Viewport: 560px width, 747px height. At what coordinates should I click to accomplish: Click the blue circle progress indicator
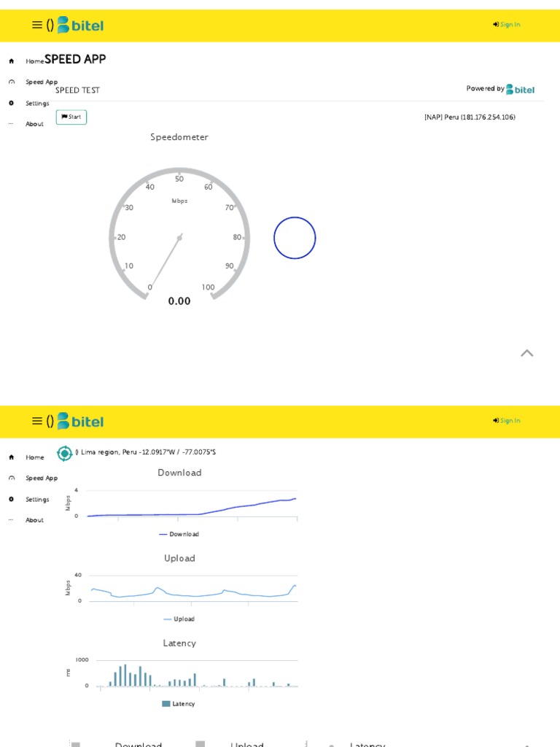pyautogui.click(x=295, y=238)
